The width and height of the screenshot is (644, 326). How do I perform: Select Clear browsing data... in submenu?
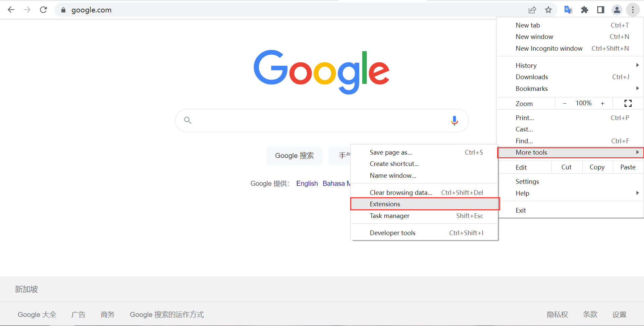click(424, 193)
